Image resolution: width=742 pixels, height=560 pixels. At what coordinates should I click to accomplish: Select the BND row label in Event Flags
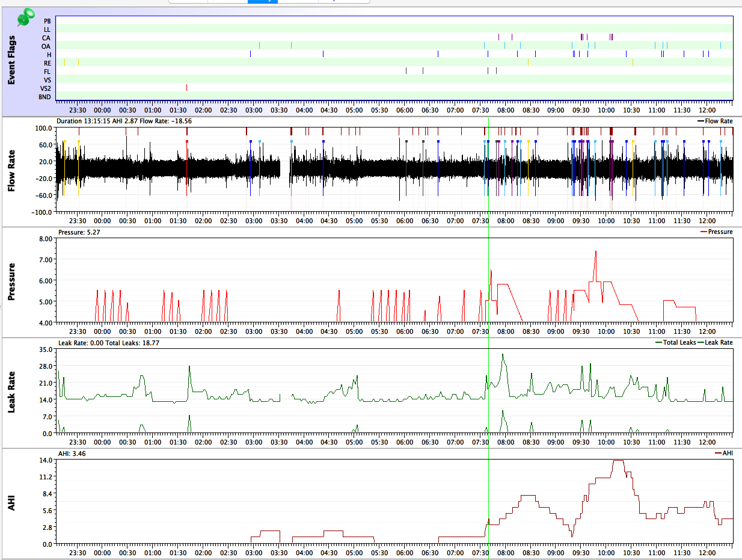(45, 96)
